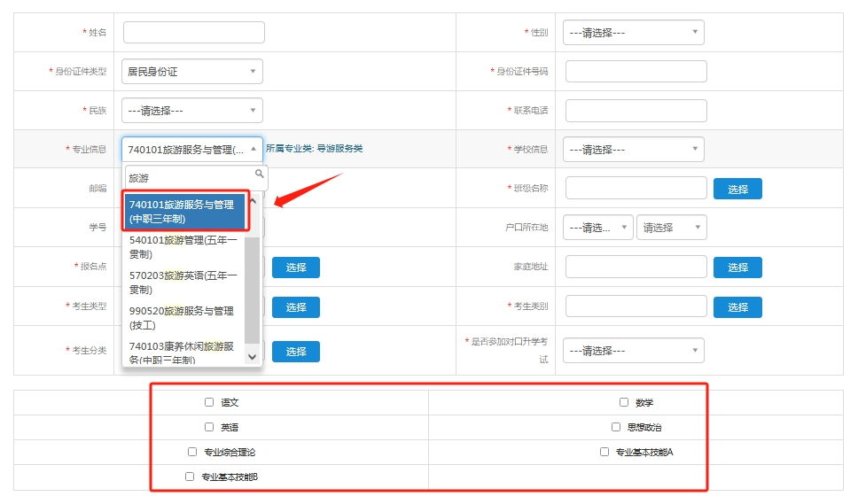This screenshot has width=858, height=504.
Task: Click 选择 button beside 家庭地址
Action: click(x=737, y=268)
